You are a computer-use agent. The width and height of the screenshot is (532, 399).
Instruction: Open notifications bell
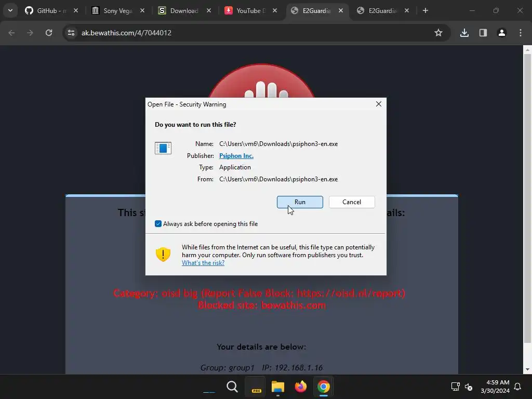pos(518,387)
